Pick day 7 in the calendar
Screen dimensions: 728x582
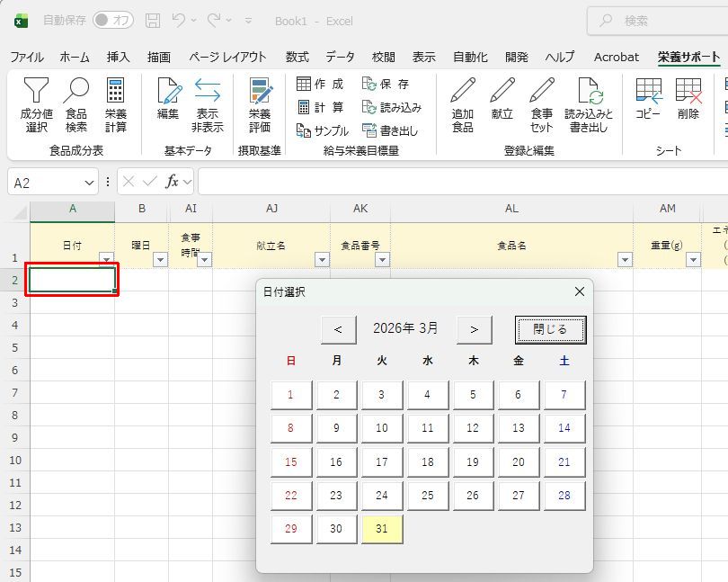coord(564,395)
